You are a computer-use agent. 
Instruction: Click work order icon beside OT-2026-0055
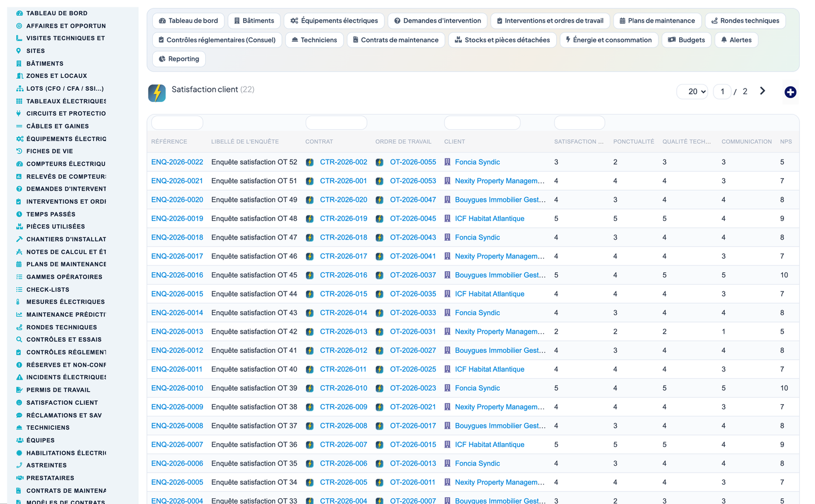(x=380, y=162)
